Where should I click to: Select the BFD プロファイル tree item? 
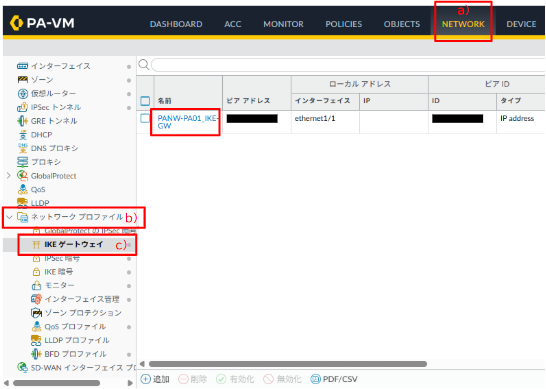[75, 354]
